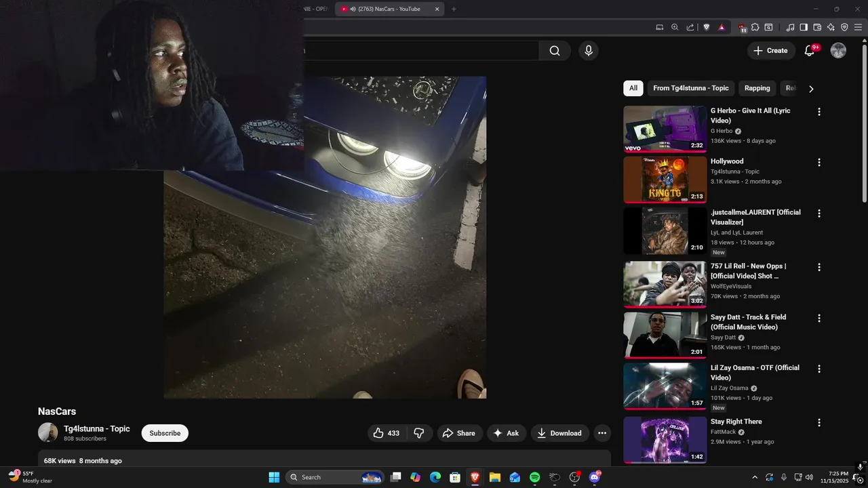Click the Tg4lstunna channel avatar
This screenshot has width=868, height=488.
tap(48, 432)
